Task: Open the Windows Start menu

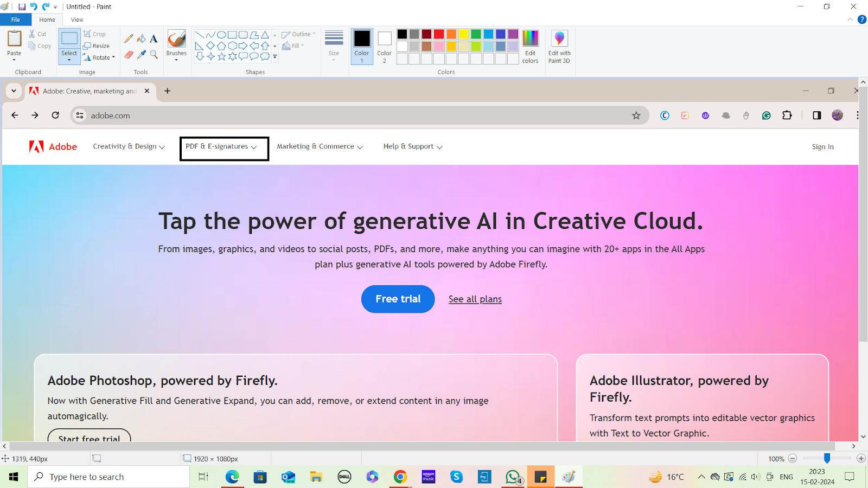Action: [14, 477]
